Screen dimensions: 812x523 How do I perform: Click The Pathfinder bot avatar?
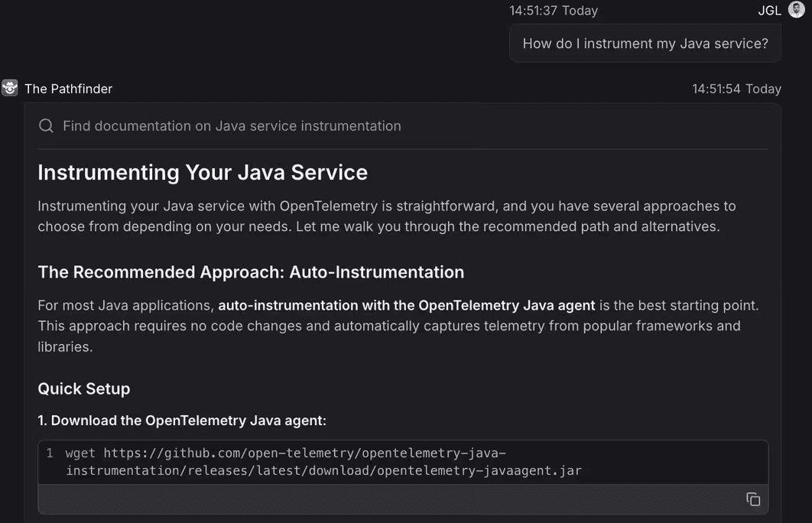(x=10, y=88)
